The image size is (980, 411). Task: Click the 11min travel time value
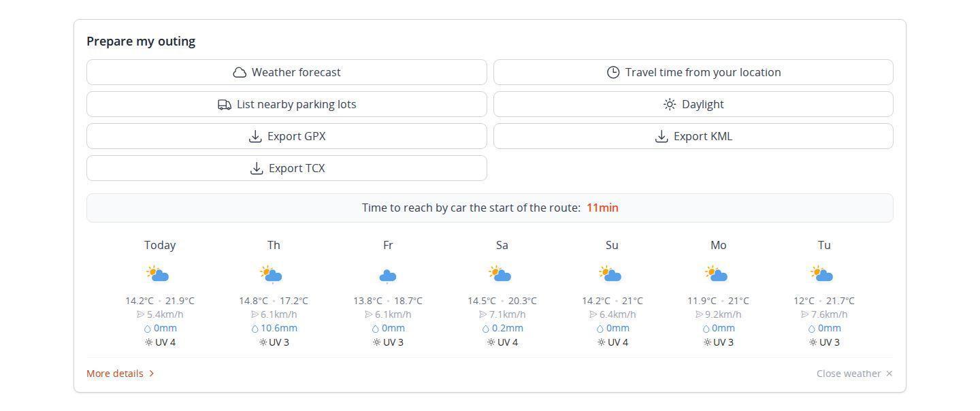point(602,208)
